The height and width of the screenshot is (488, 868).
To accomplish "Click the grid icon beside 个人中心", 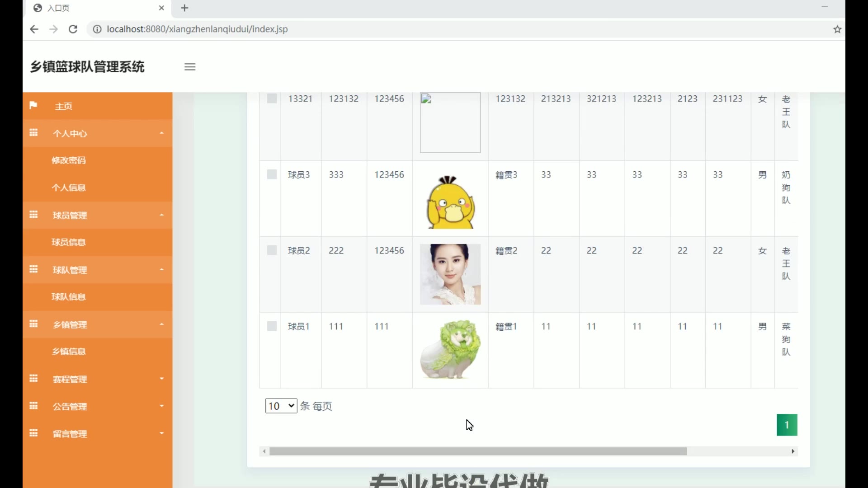I will tap(33, 133).
